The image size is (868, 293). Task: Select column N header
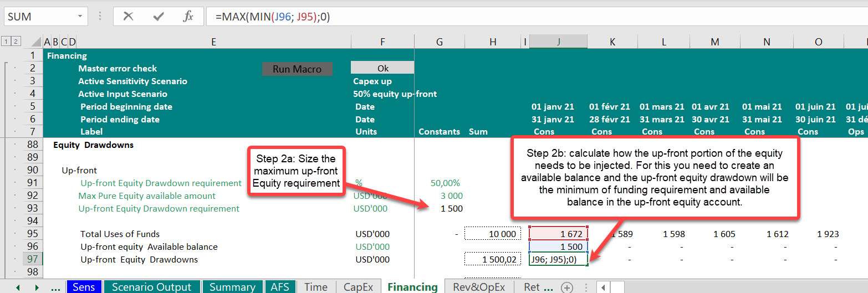[767, 42]
